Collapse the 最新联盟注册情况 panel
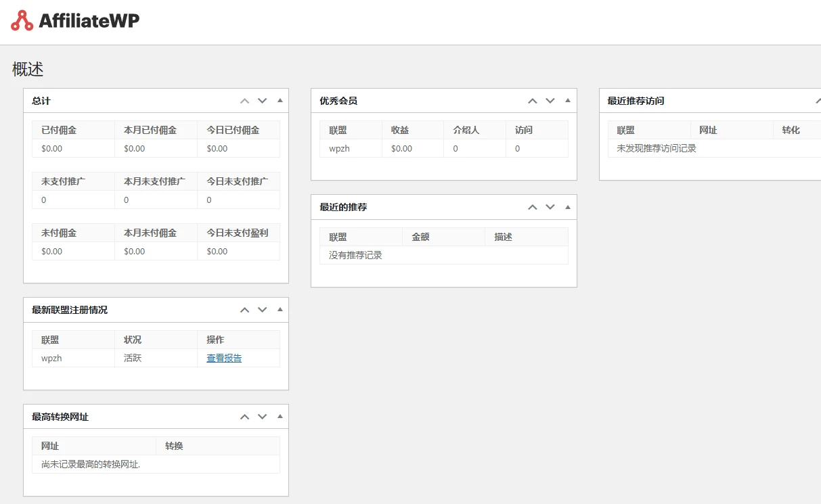 [x=279, y=309]
